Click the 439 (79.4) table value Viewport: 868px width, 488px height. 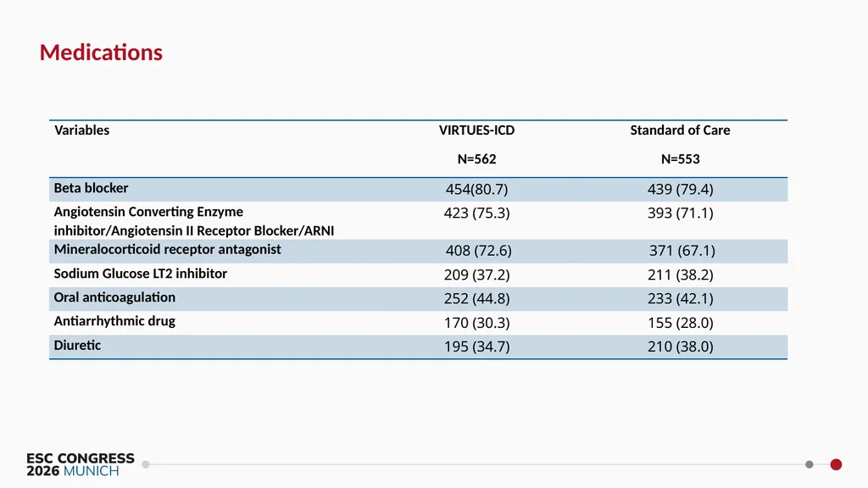[x=681, y=189]
